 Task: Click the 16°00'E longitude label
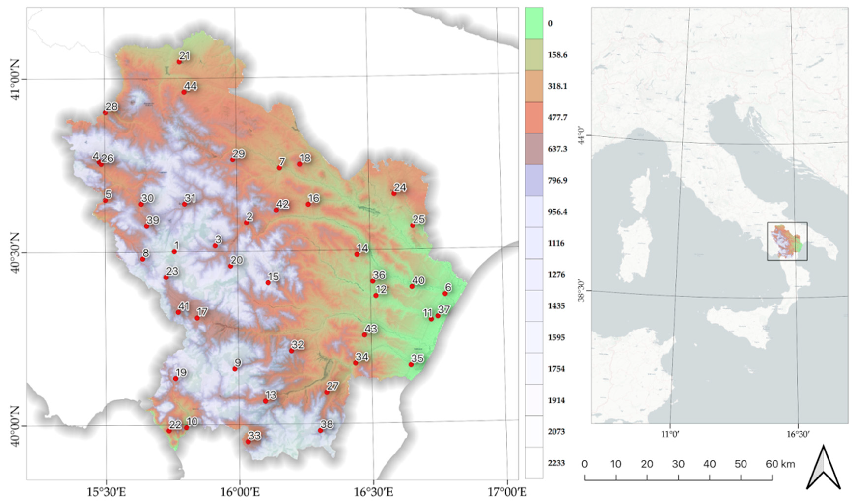[240, 492]
